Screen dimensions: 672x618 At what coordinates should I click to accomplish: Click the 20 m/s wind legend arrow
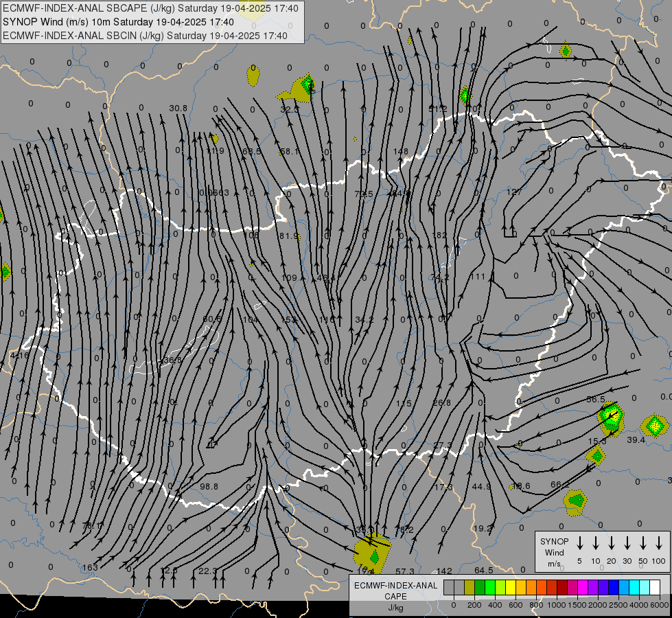pyautogui.click(x=611, y=543)
